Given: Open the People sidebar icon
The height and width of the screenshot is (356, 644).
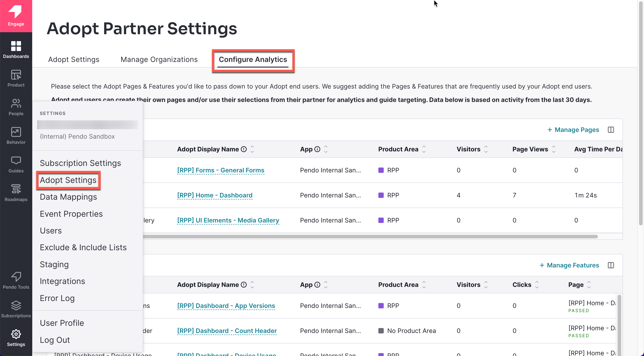Looking at the screenshot, I should pos(16,107).
